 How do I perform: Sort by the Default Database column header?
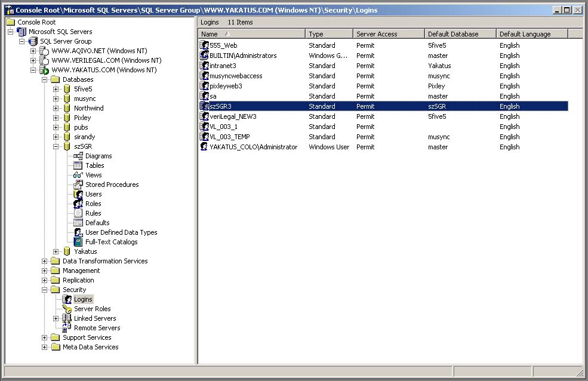tap(460, 34)
